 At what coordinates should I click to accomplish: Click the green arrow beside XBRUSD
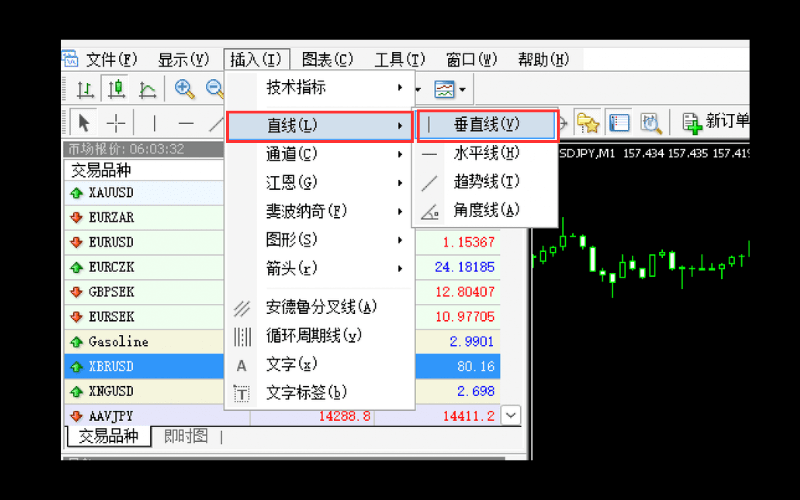point(77,367)
